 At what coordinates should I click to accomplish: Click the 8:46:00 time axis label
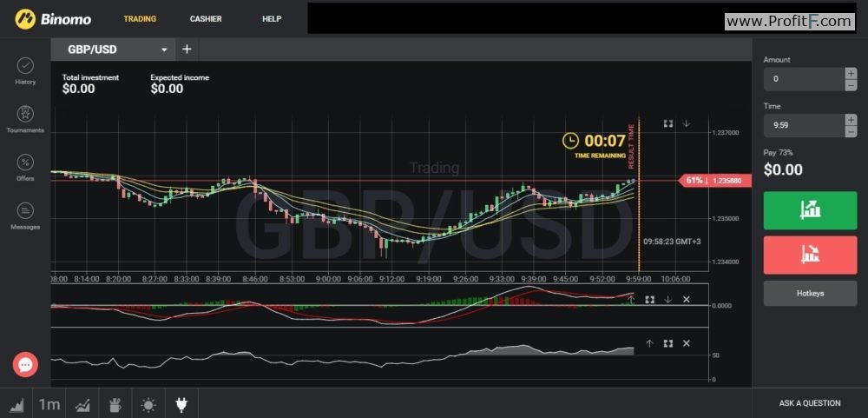pos(254,279)
